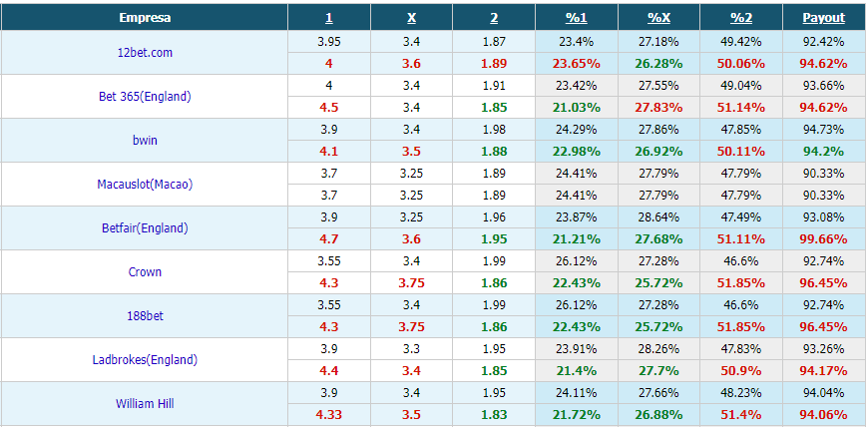Sort table by the X column header

(x=411, y=18)
